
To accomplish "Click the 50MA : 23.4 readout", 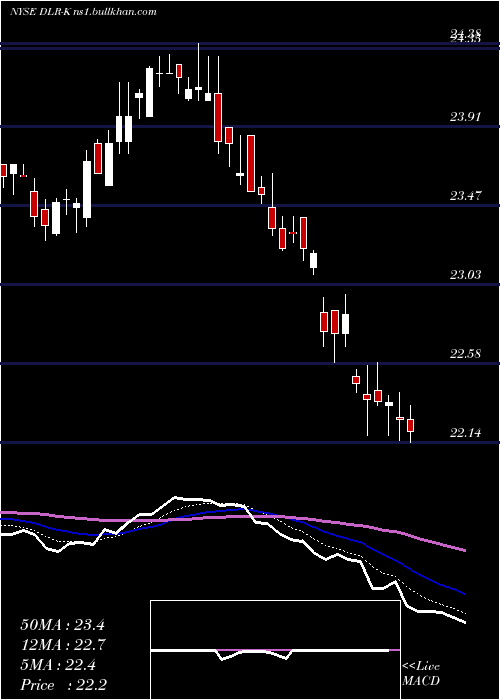I will point(62,625).
